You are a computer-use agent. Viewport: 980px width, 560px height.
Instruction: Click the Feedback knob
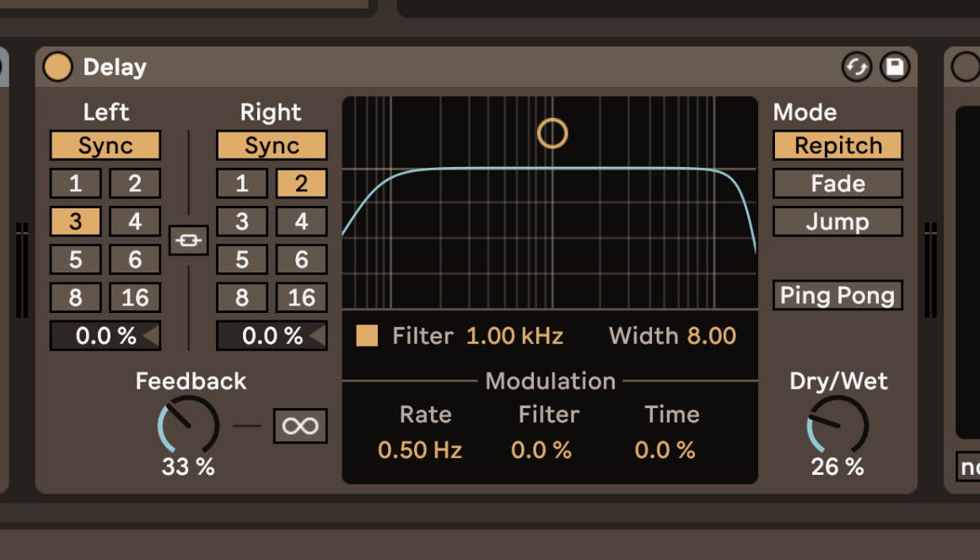[188, 426]
